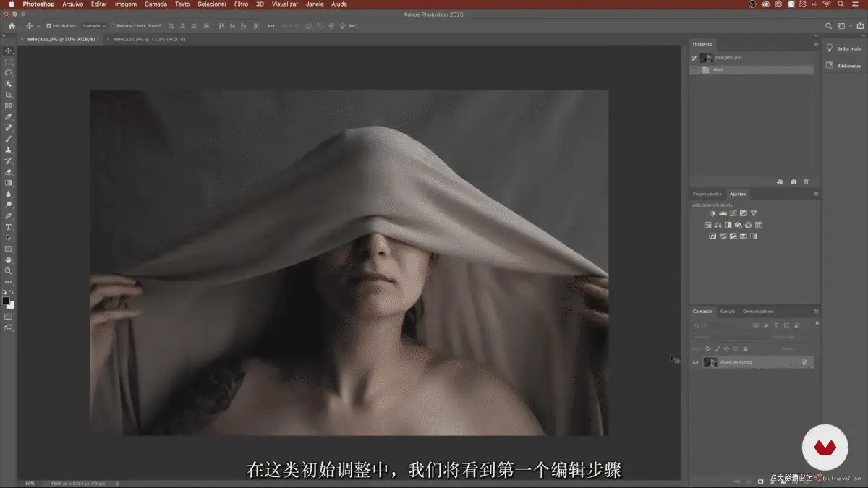Image resolution: width=868 pixels, height=488 pixels.
Task: Open the Ajustes panel menu
Action: (816, 194)
